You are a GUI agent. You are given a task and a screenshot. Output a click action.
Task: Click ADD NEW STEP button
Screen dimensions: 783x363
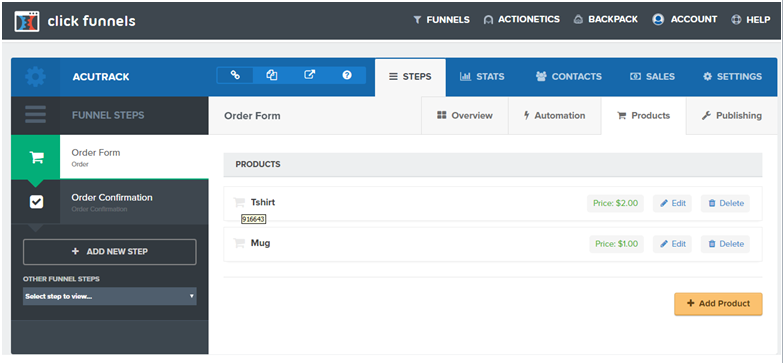(x=110, y=252)
